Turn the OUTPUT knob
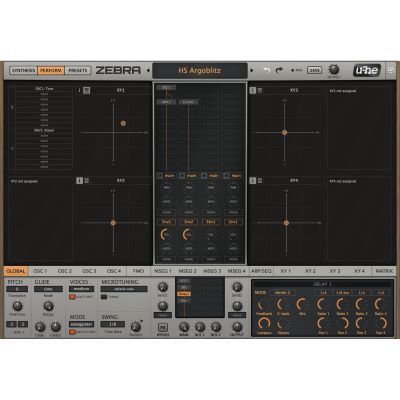 237,327
